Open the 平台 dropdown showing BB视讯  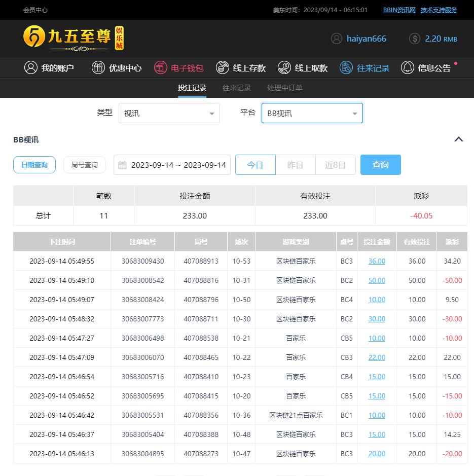point(312,113)
